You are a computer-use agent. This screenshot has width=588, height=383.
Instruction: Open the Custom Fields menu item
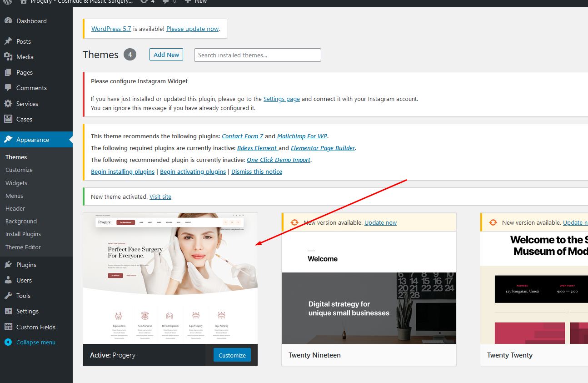(x=36, y=327)
